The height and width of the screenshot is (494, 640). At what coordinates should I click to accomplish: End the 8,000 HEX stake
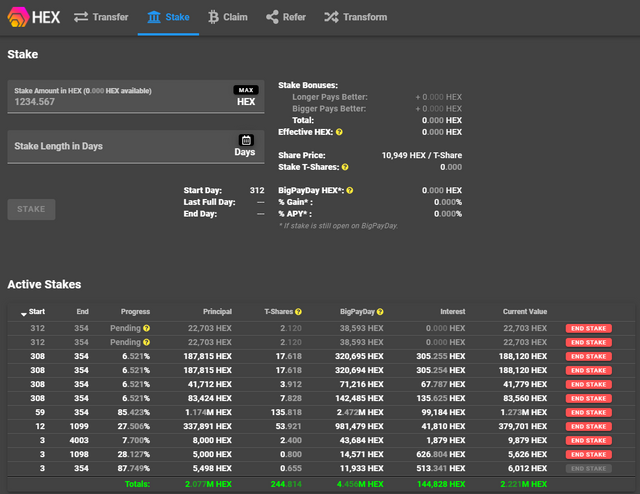pos(589,441)
